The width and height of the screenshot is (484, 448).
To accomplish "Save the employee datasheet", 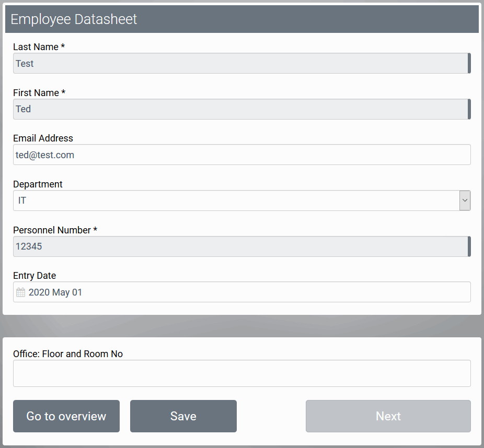I will click(183, 416).
